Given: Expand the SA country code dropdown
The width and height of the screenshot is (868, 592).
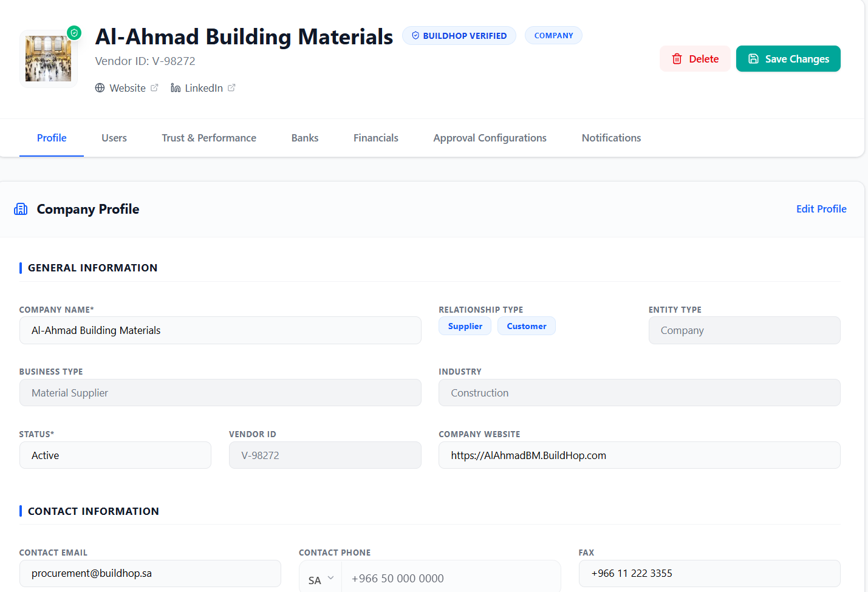Looking at the screenshot, I should point(321,579).
